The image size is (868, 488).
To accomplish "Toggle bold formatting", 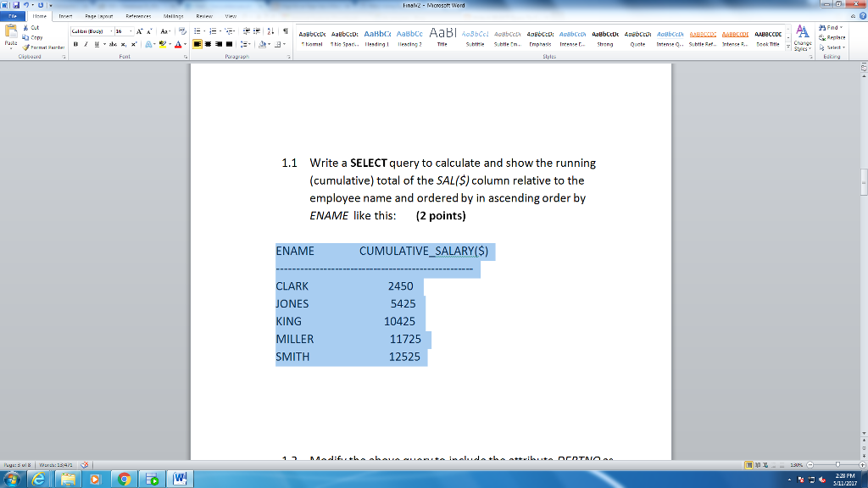I will (x=75, y=43).
